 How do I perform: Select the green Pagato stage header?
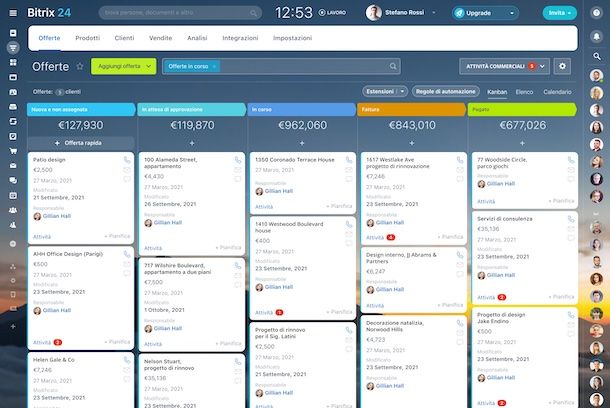click(522, 110)
